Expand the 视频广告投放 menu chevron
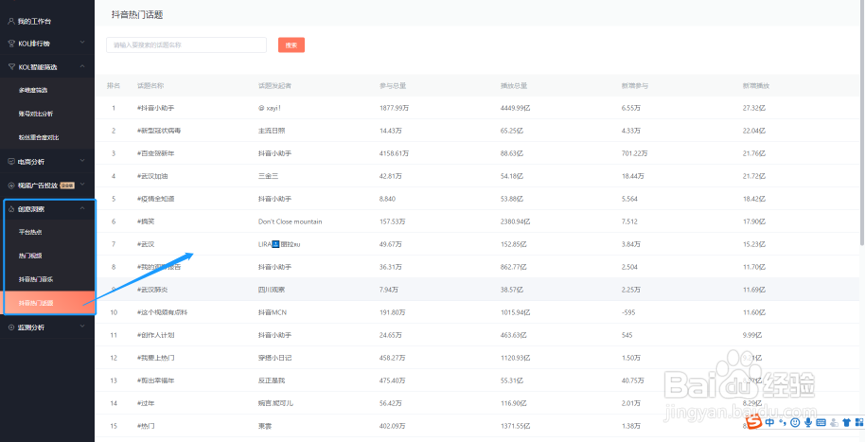Viewport: 865px width, 442px height. (82, 185)
